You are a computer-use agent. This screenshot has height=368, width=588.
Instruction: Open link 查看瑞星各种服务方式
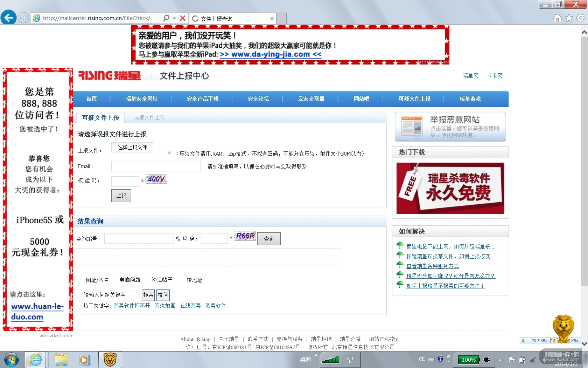point(432,266)
